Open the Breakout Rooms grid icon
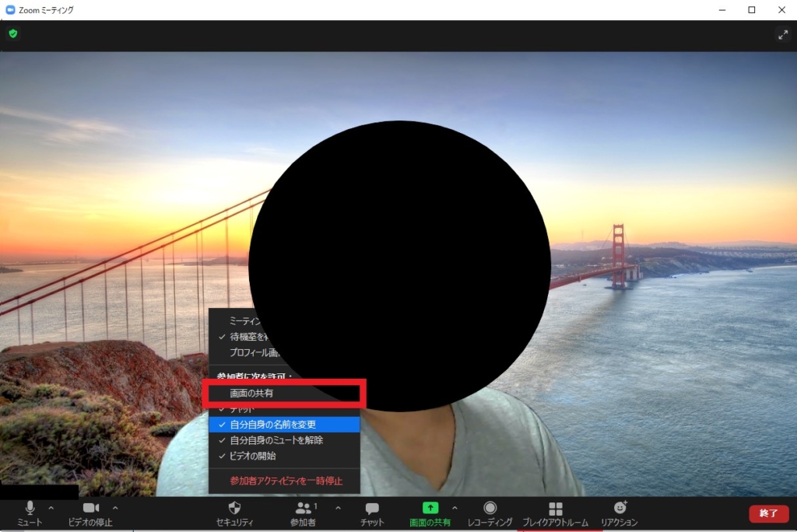Image resolution: width=797 pixels, height=532 pixels. click(556, 508)
